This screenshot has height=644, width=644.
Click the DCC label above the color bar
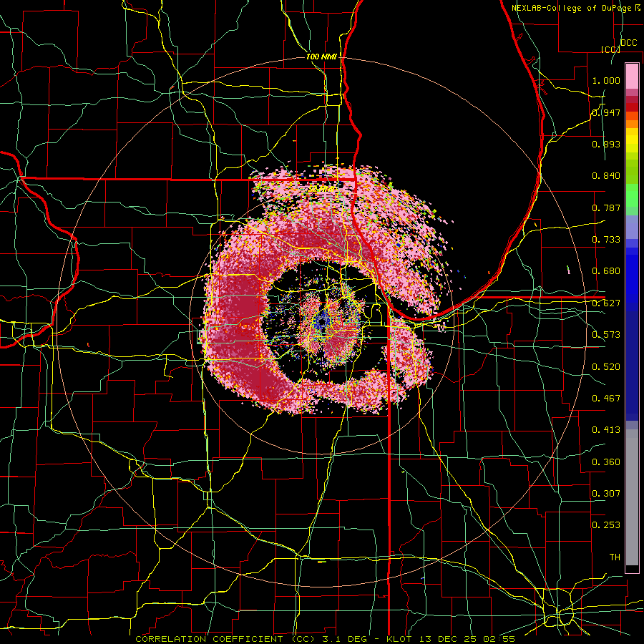pos(628,43)
